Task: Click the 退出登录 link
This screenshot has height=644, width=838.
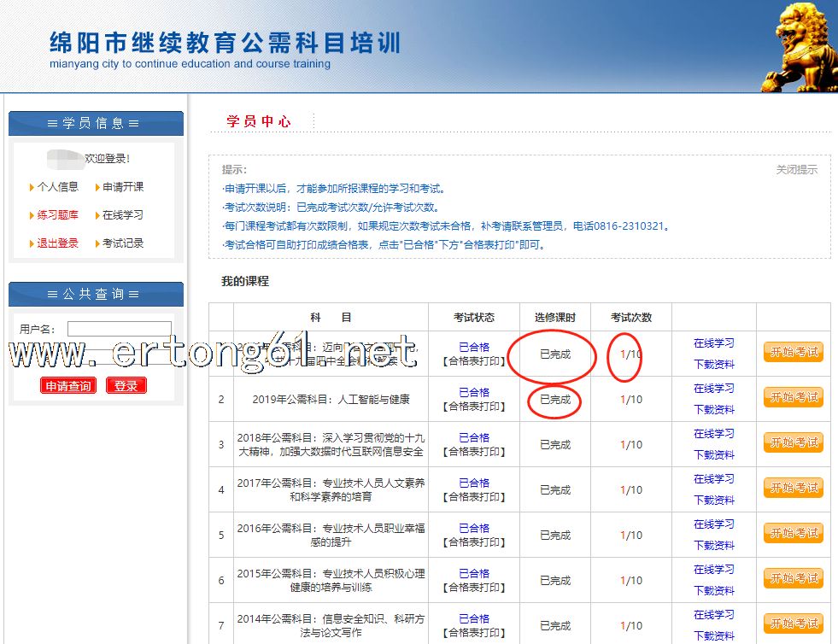Action: click(x=57, y=243)
